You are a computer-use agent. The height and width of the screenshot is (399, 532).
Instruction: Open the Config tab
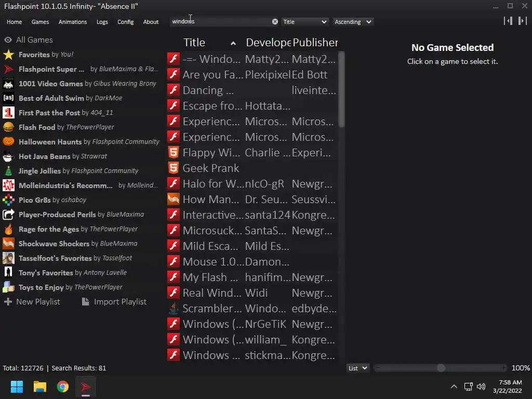click(x=126, y=22)
